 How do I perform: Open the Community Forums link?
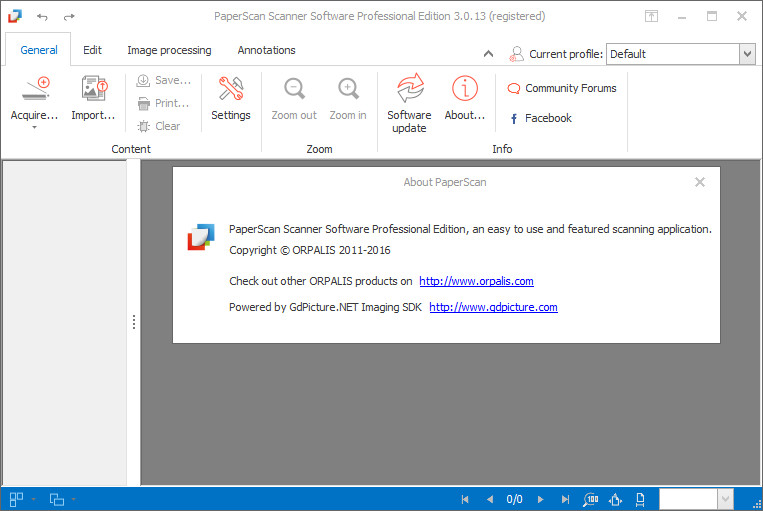562,88
